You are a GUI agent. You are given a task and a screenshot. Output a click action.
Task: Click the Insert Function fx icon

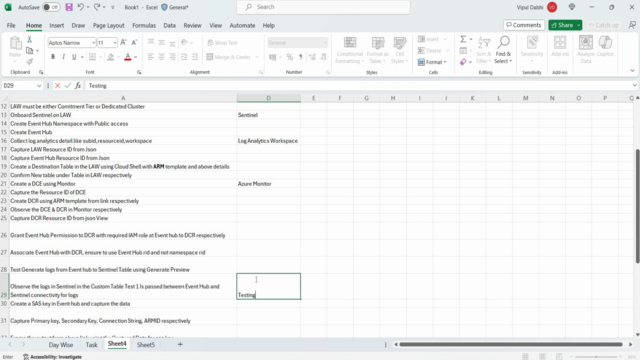coord(78,86)
